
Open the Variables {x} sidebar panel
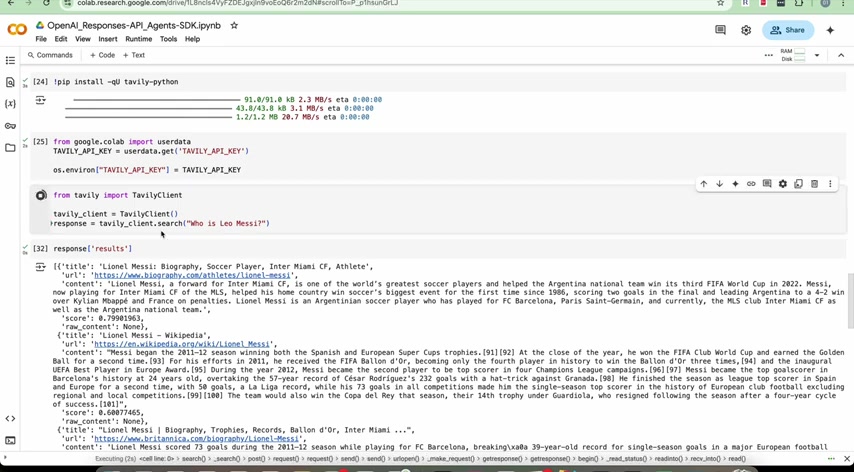tap(10, 103)
